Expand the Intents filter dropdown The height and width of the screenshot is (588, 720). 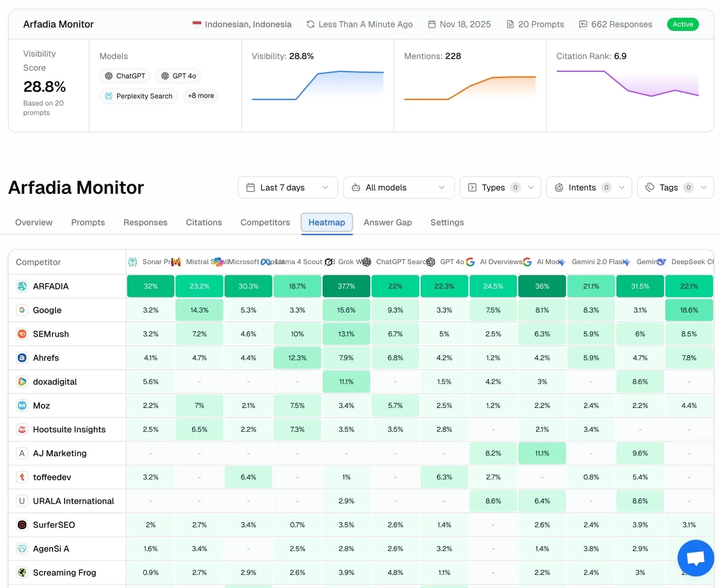click(x=589, y=187)
